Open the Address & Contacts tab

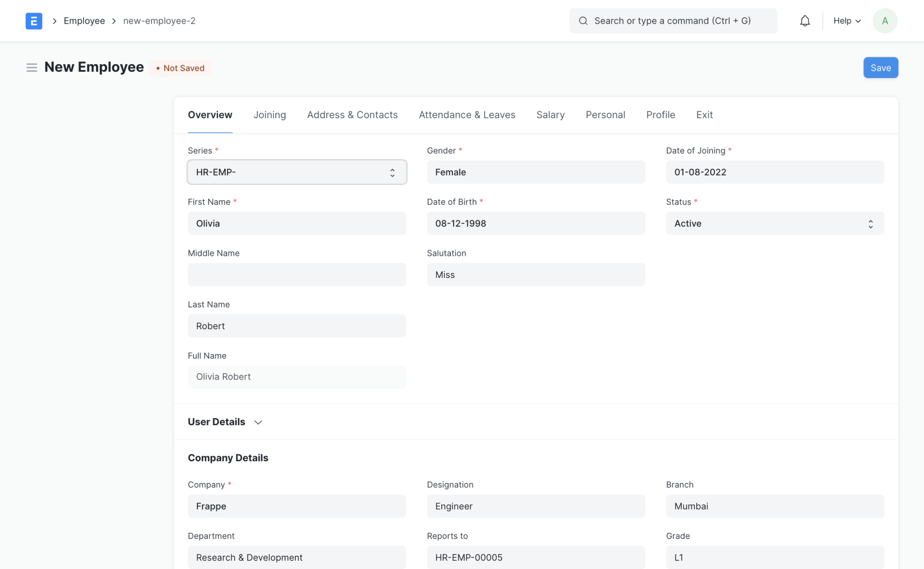(x=352, y=115)
